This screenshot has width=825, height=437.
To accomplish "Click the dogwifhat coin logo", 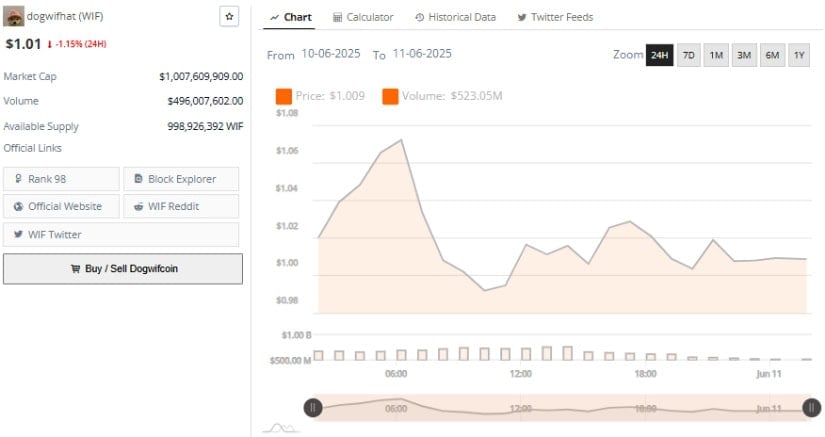I will (14, 17).
